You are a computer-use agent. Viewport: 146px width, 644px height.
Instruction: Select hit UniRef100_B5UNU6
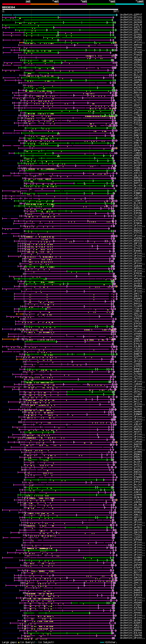(131, 286)
